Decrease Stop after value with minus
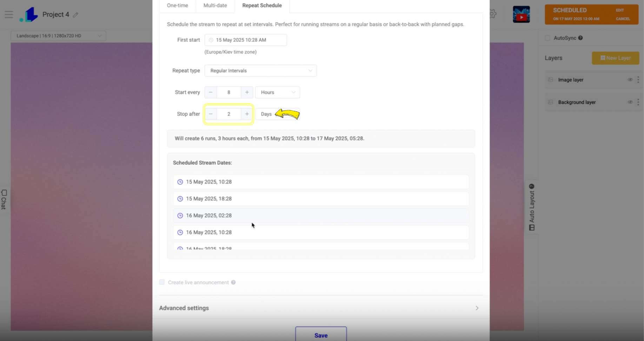Screen dimensions: 644x341 point(211,114)
